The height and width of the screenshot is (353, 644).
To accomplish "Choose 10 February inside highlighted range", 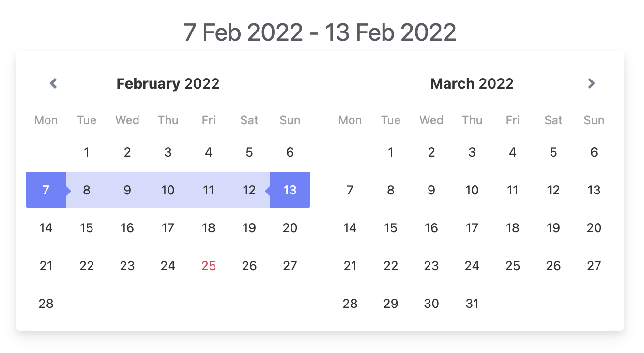I will pos(168,190).
